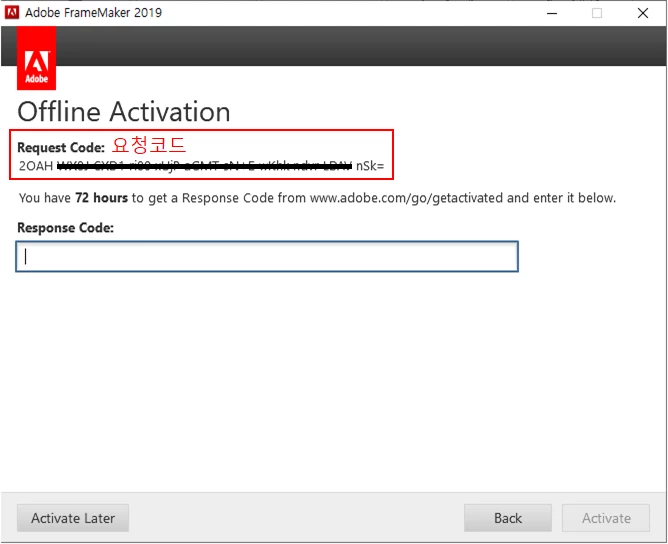
Task: Click the www.adobe.com/go/getactivated address text
Action: coord(406,198)
